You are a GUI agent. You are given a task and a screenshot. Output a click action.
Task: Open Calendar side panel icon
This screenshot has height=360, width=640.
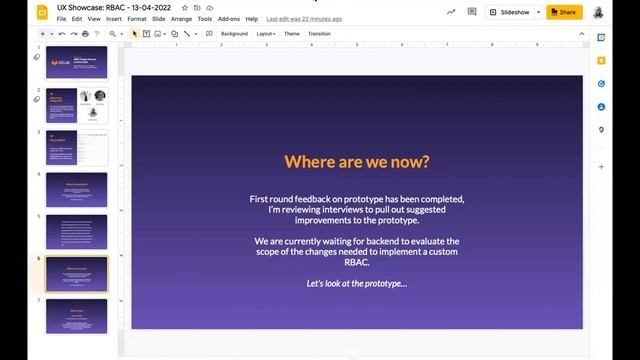pos(601,38)
